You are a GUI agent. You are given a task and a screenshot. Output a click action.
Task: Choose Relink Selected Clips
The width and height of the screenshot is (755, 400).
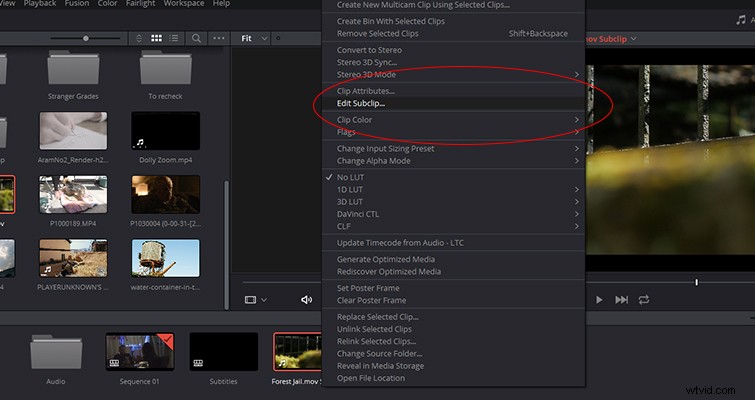coord(454,341)
